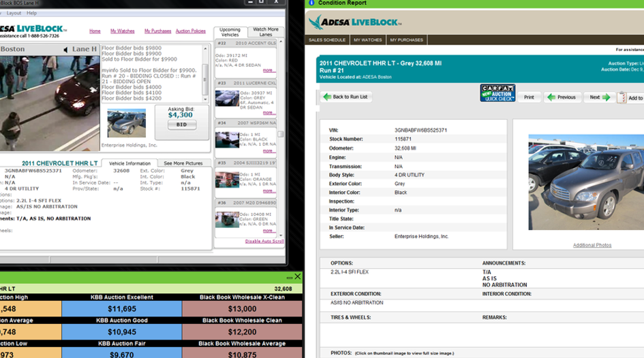The width and height of the screenshot is (644, 358).
Task: Go to the Next vehicle report
Action: click(x=599, y=97)
